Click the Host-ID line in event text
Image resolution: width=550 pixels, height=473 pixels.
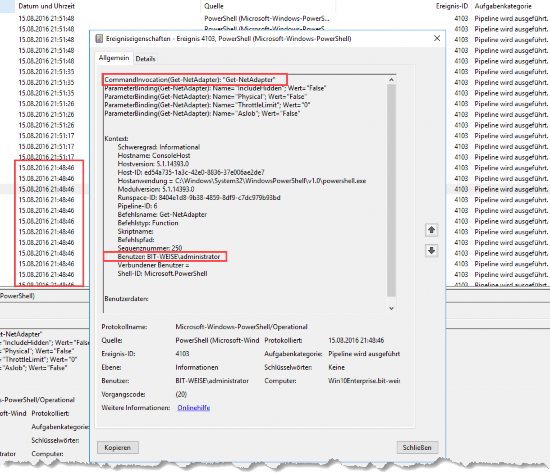[191, 172]
